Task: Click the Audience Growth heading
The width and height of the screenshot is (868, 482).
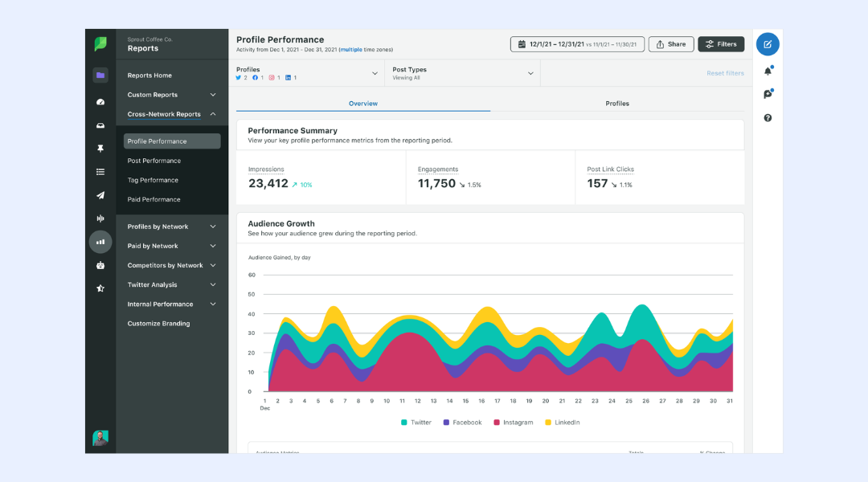Action: coord(281,223)
